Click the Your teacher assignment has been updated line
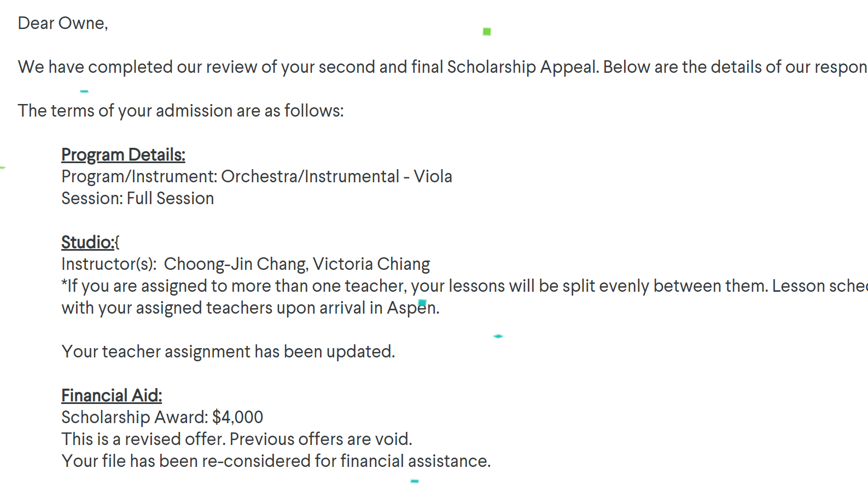868x491 pixels. [228, 352]
